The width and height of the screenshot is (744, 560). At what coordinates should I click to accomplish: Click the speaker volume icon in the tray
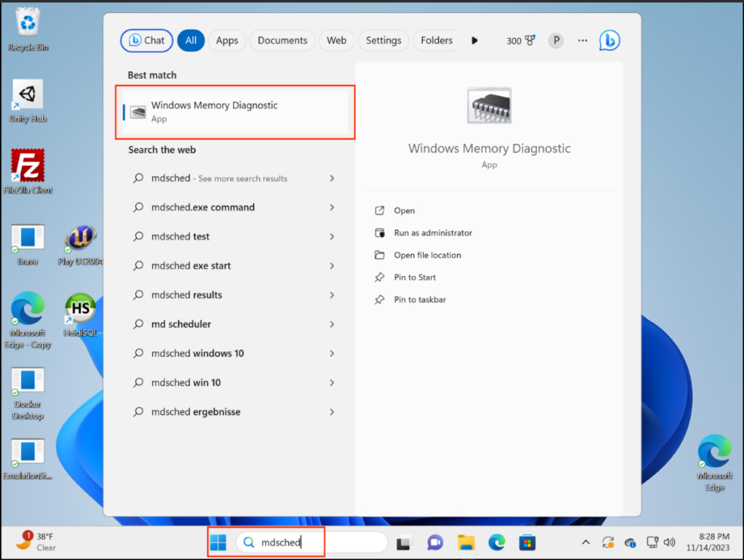669,542
